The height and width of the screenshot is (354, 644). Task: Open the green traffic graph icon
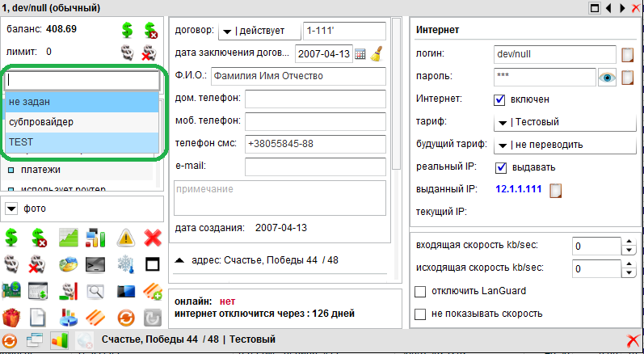(68, 237)
